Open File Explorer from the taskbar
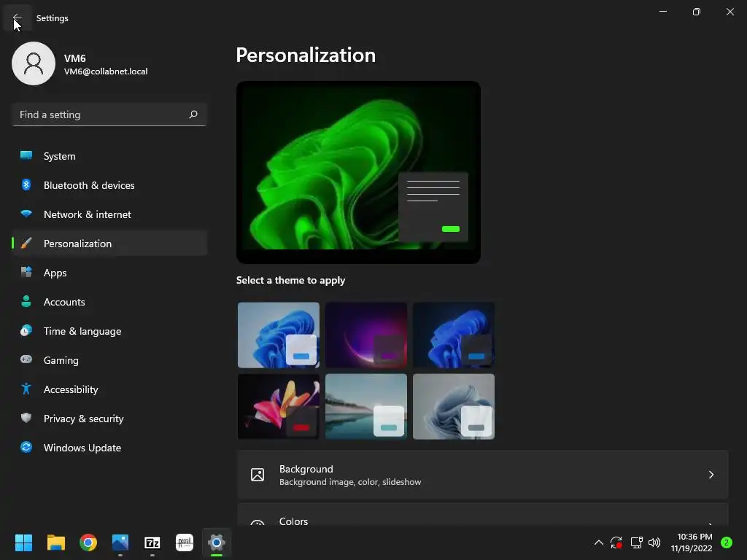This screenshot has height=560, width=747. point(55,542)
